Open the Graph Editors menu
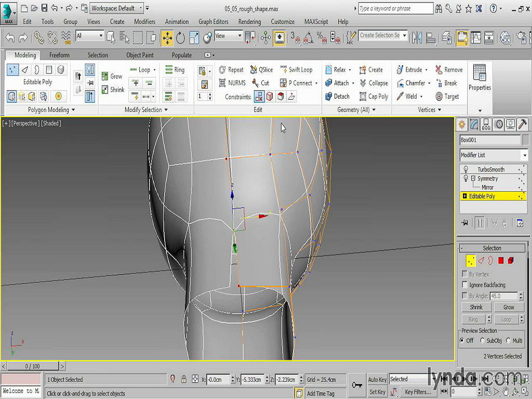532x399 pixels. pos(213,22)
